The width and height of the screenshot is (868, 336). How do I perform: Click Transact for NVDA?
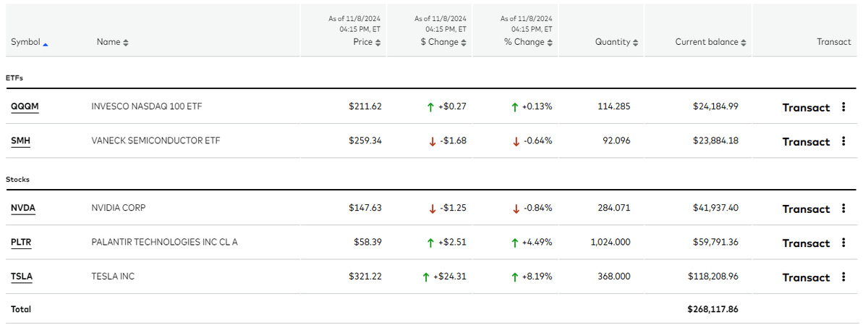(x=806, y=209)
